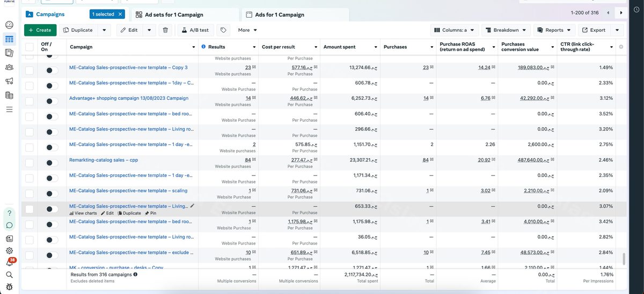Click pencil icon beside hovered Living campaign name
The image size is (644, 294).
coord(193,205)
